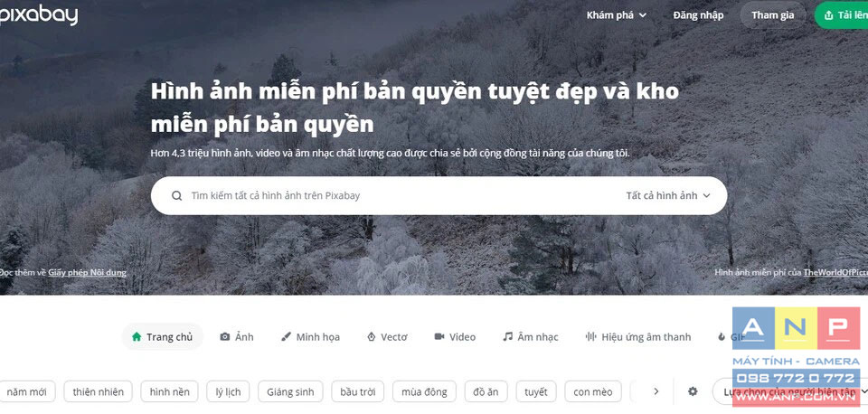Image resolution: width=868 pixels, height=414 pixels.
Task: Open the Vectơ pen tab
Action: coord(387,336)
